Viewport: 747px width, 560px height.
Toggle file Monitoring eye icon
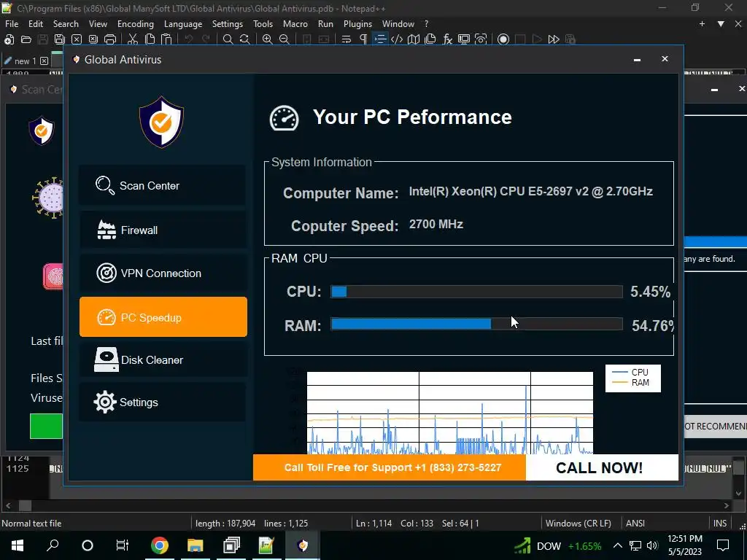tap(481, 39)
